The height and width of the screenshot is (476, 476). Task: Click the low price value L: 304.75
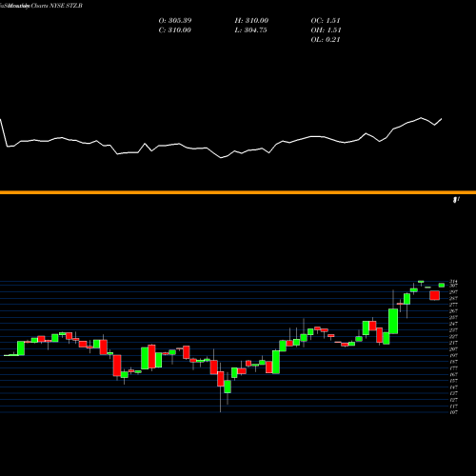click(x=250, y=30)
